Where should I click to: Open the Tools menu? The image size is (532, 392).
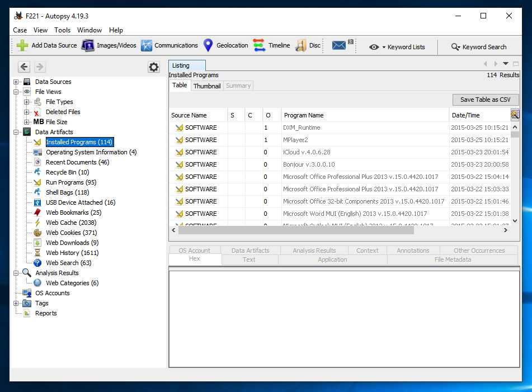[x=63, y=30]
